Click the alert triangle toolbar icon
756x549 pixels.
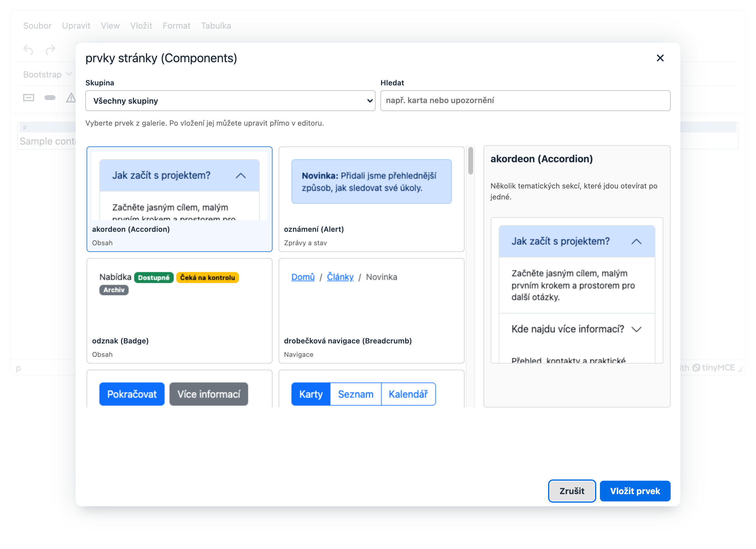71,98
